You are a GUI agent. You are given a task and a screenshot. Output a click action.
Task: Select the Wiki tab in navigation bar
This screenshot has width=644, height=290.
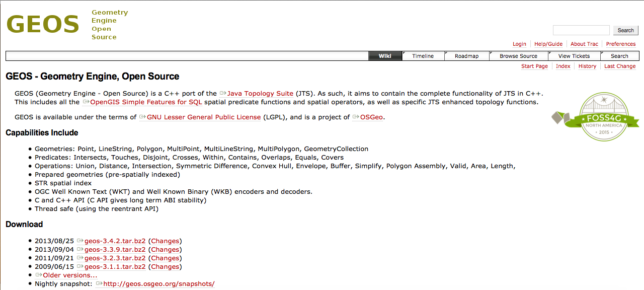pos(385,56)
